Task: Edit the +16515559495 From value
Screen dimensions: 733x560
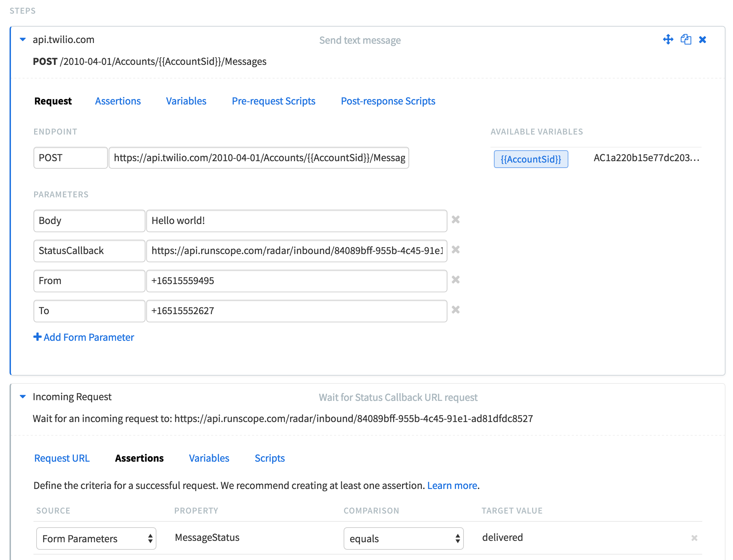Action: click(x=297, y=281)
